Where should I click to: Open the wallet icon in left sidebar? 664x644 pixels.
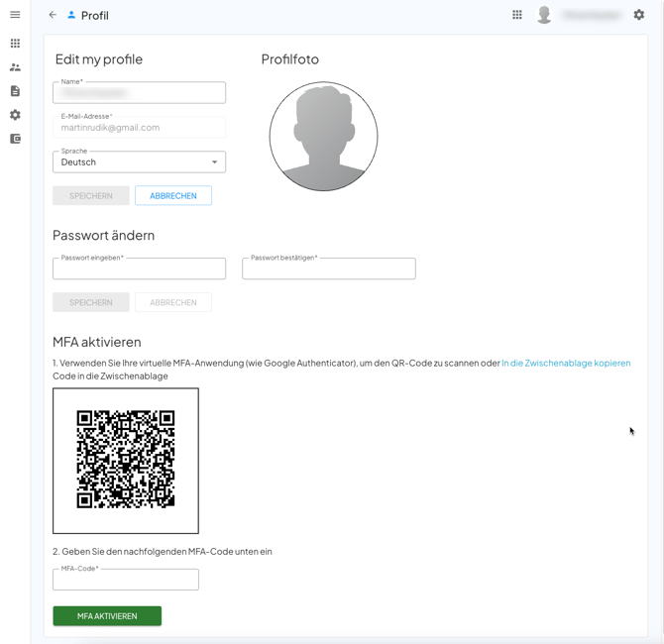pyautogui.click(x=15, y=139)
